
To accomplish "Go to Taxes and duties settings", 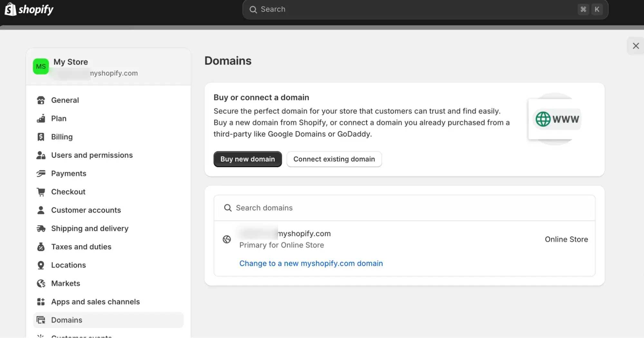I will [81, 247].
